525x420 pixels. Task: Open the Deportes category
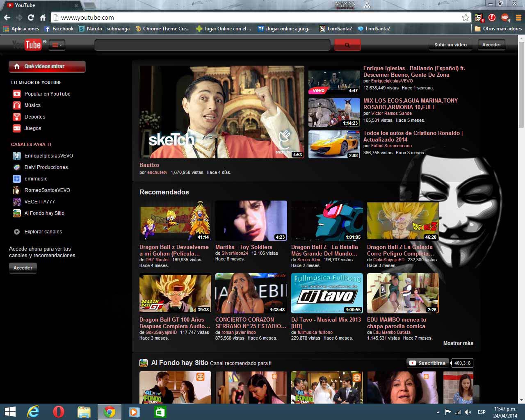click(35, 117)
